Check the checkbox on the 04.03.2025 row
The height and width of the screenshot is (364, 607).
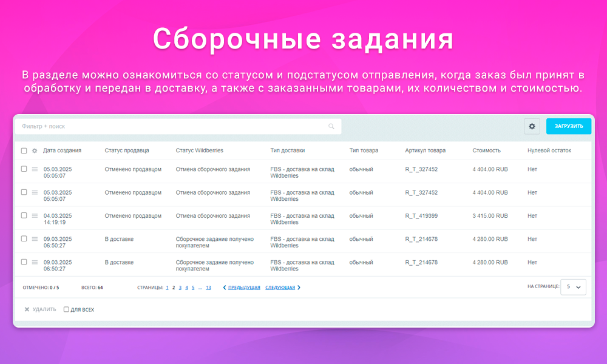coord(24,216)
